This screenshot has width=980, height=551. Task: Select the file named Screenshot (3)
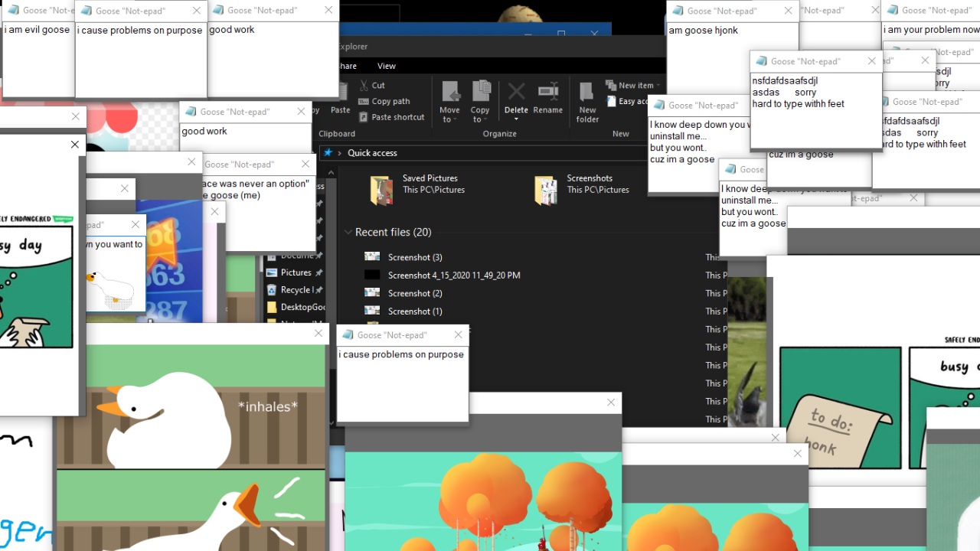(x=415, y=257)
